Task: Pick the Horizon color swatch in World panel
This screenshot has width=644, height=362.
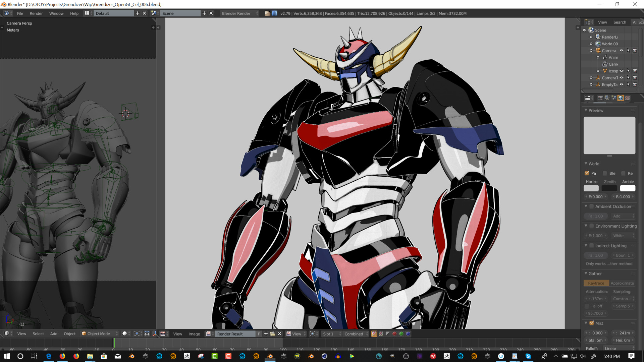Action: point(591,188)
